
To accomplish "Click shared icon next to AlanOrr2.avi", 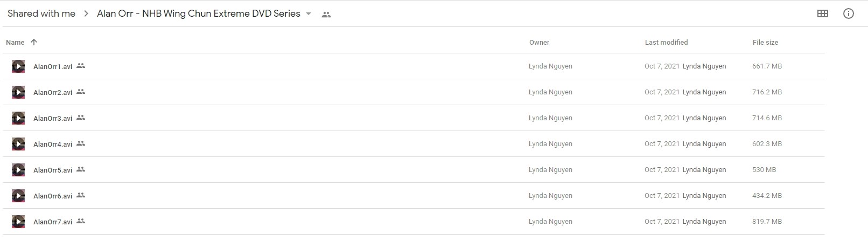I will [x=81, y=92].
